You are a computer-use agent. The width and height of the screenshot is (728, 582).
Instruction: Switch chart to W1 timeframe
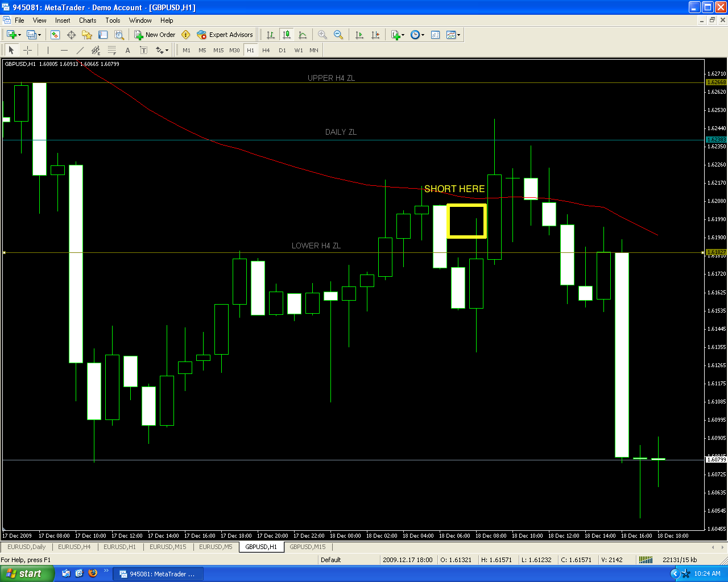coord(299,50)
